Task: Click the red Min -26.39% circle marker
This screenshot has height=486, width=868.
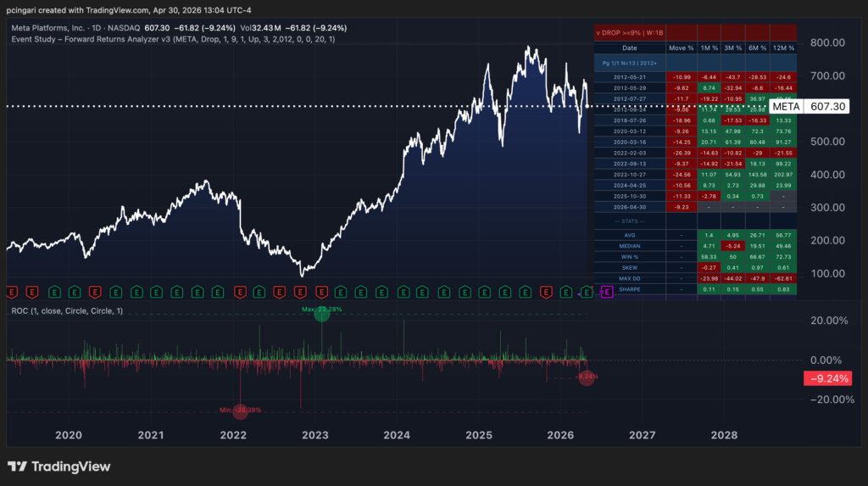Action: 240,411
